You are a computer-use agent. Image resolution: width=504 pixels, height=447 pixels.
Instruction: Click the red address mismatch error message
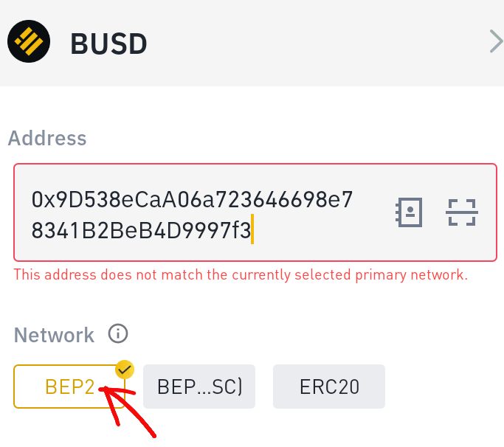(241, 275)
